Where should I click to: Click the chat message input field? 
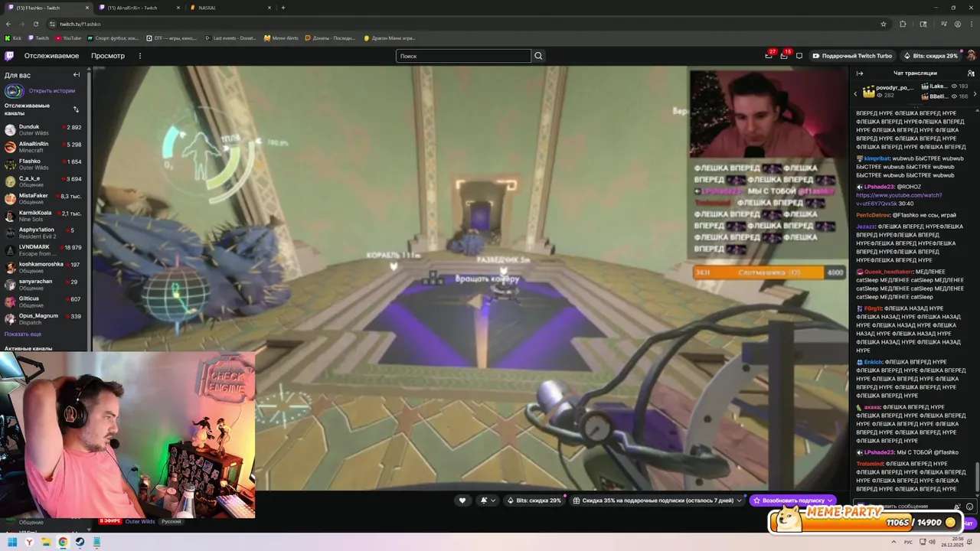pos(911,506)
